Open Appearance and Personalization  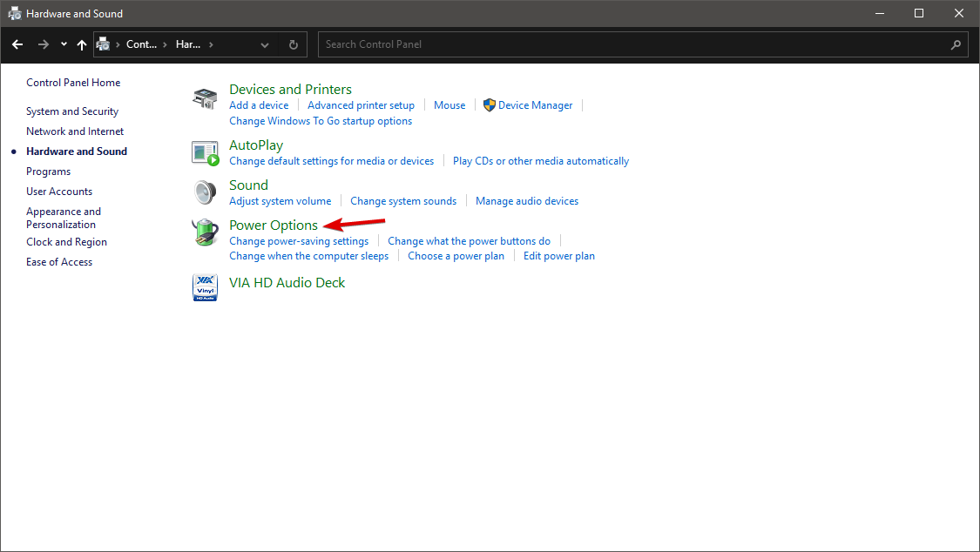(x=63, y=218)
